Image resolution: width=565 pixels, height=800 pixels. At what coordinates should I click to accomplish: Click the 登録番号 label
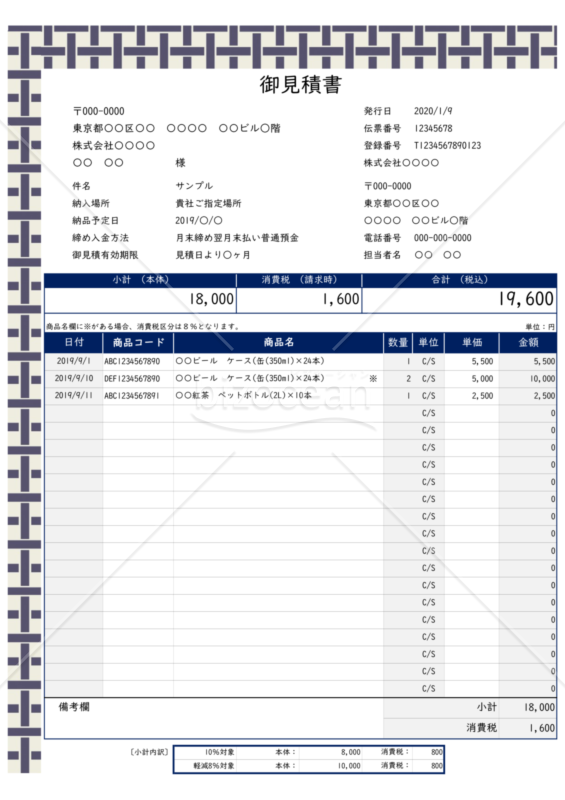point(382,145)
